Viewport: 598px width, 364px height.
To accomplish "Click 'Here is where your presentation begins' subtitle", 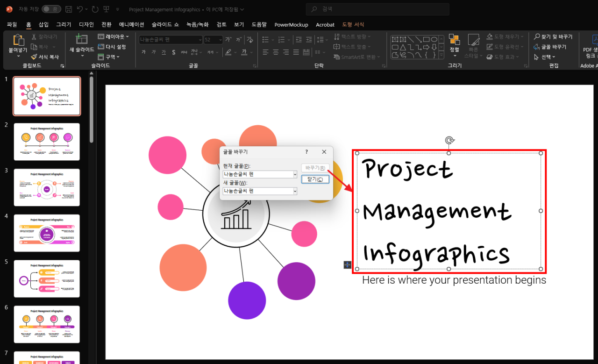I will pyautogui.click(x=454, y=280).
